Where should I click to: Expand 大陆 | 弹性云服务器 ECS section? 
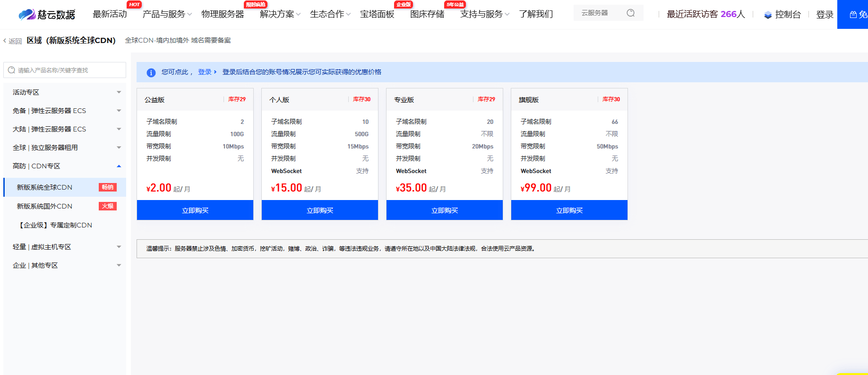pyautogui.click(x=65, y=129)
